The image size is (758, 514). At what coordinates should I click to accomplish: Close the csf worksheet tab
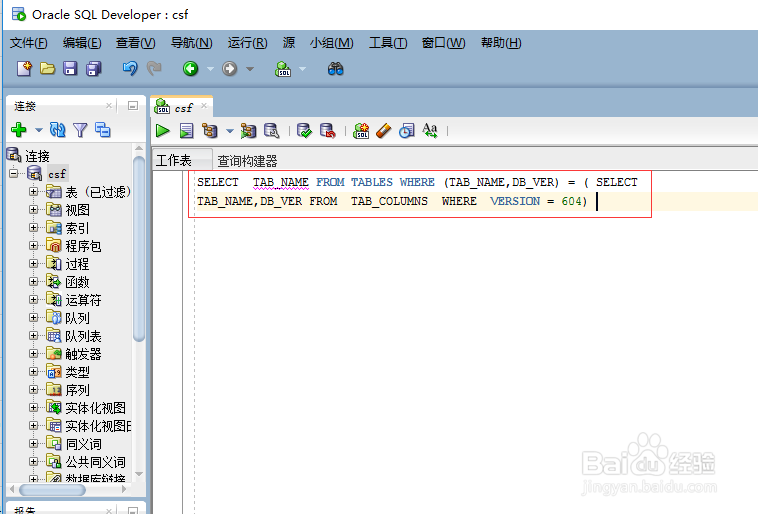(204, 106)
